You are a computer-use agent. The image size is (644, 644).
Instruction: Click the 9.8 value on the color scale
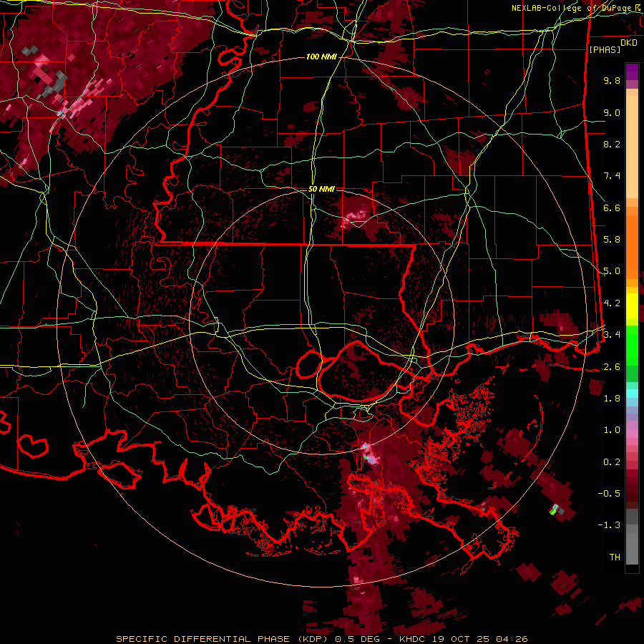(612, 80)
